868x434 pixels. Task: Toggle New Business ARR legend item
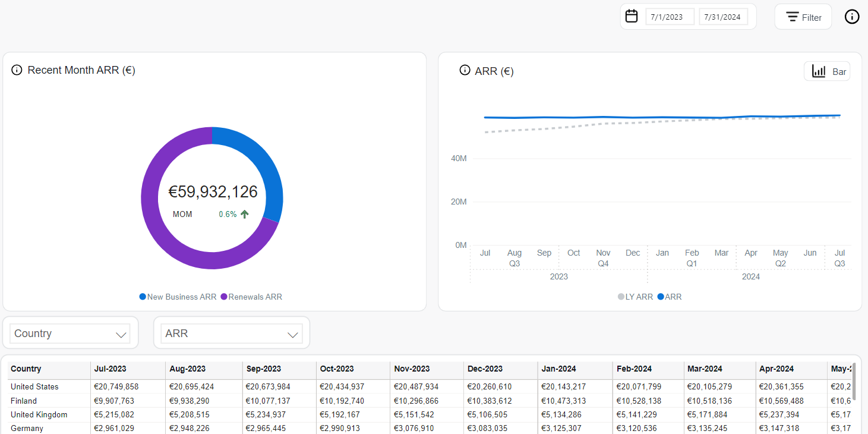click(178, 297)
